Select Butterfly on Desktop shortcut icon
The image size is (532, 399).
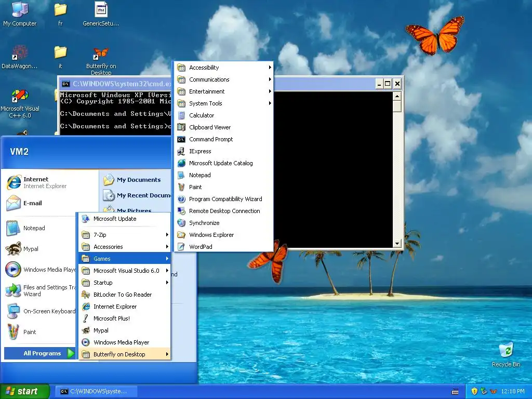pos(101,61)
